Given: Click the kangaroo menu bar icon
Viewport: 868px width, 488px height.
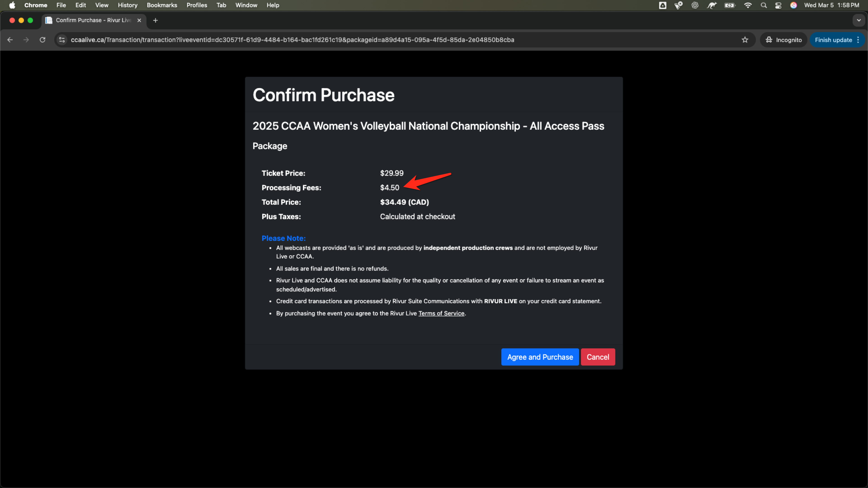Looking at the screenshot, I should [x=712, y=5].
